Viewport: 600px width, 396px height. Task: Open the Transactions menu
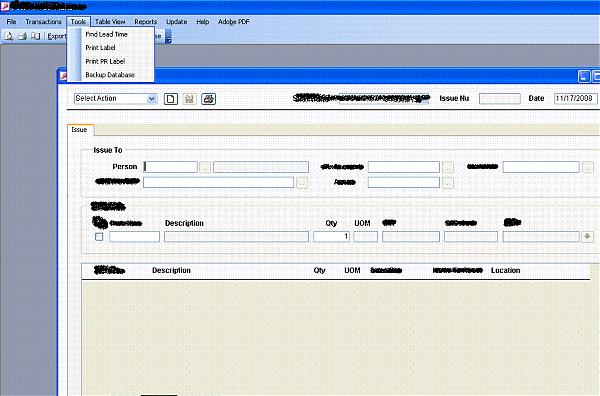(x=43, y=22)
